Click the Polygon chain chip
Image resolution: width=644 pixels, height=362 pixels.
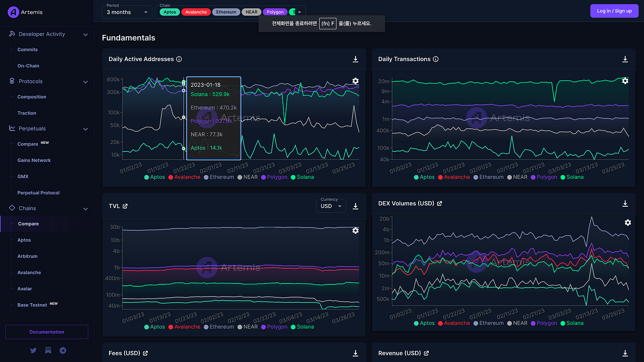pyautogui.click(x=275, y=12)
